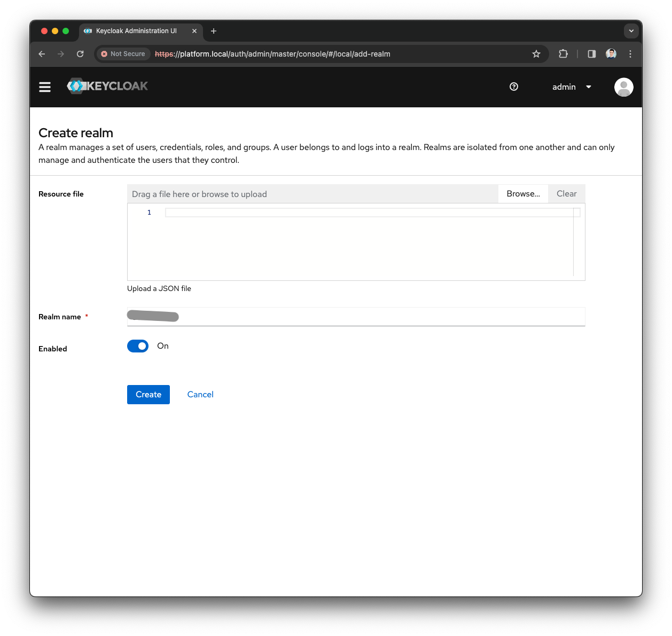Image resolution: width=672 pixels, height=636 pixels.
Task: Open the hamburger navigation menu
Action: point(45,87)
